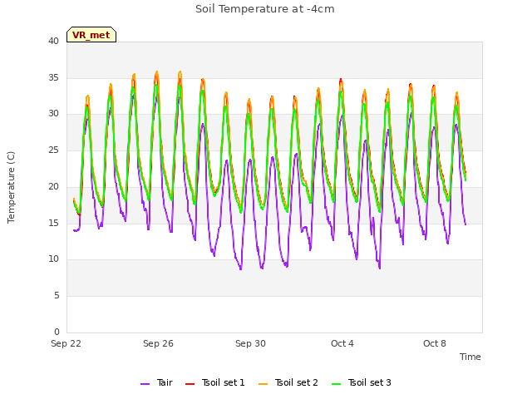Click the Sep 26 x-axis tick label

tap(158, 343)
